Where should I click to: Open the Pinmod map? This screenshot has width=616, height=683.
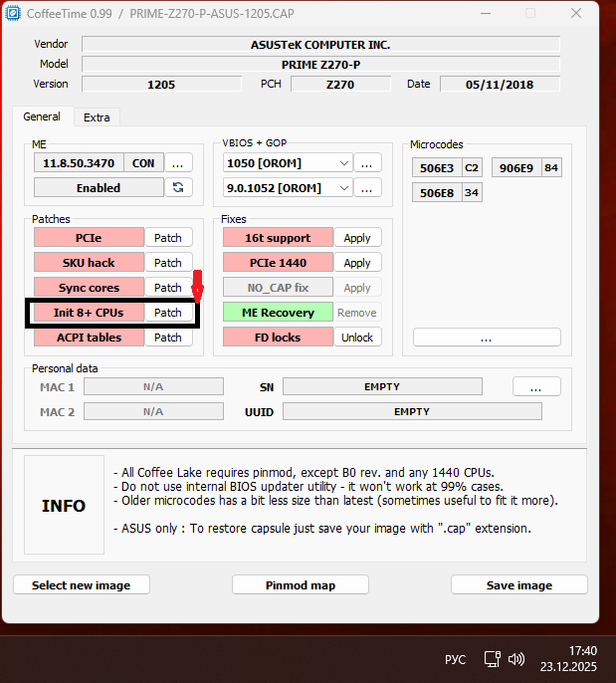301,585
